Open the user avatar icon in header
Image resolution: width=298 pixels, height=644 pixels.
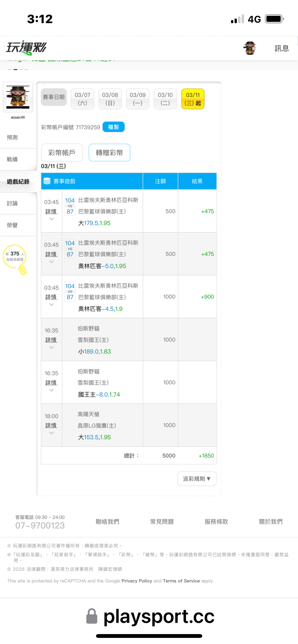click(250, 48)
